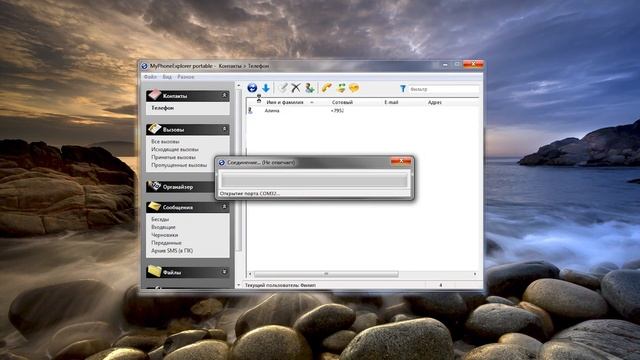Image resolution: width=640 pixels, height=360 pixels.
Task: Open Исходящие вызовы list
Action: [175, 149]
